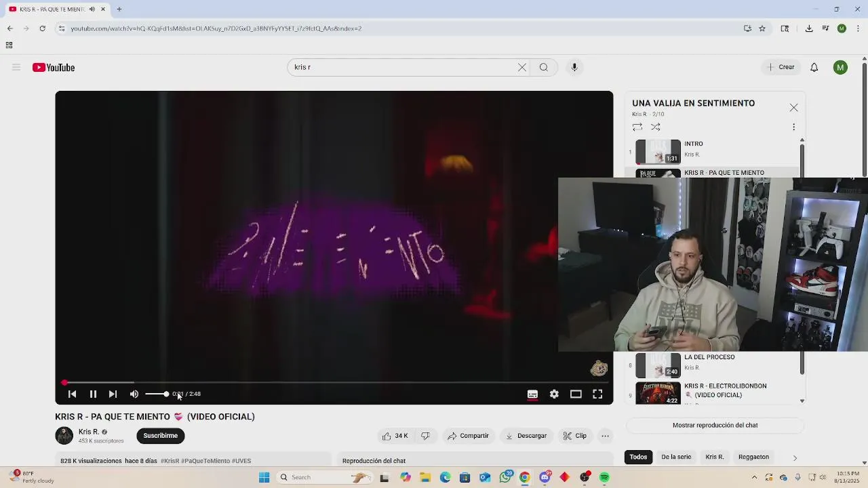
Task: Create a Clip of the video
Action: [x=575, y=436]
